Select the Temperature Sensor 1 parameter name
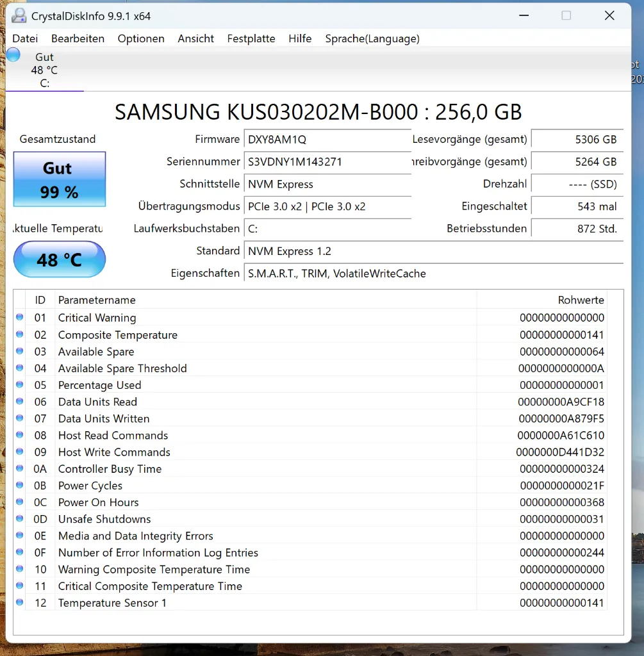644x656 pixels. click(x=112, y=603)
